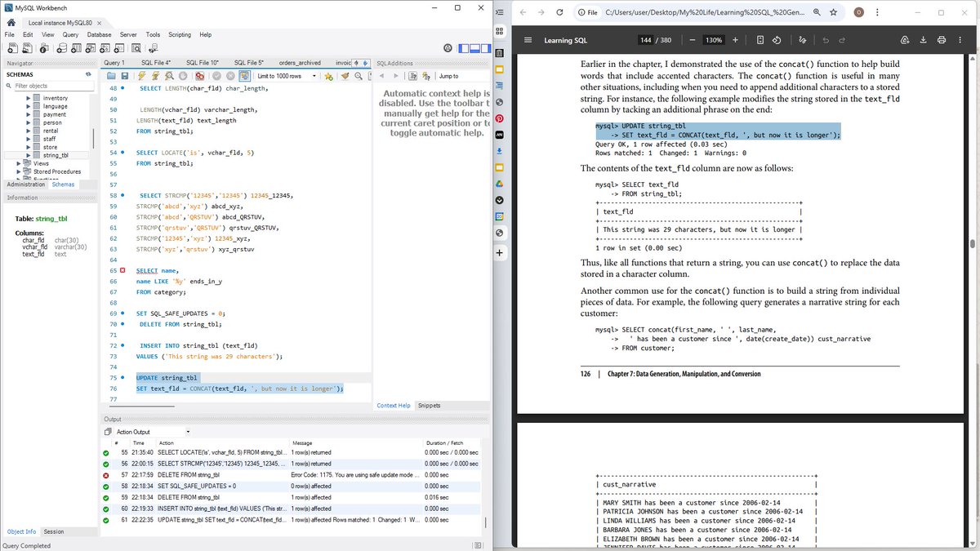Click Filter objects search field
Image resolution: width=980 pixels, height=551 pixels.
click(x=54, y=86)
